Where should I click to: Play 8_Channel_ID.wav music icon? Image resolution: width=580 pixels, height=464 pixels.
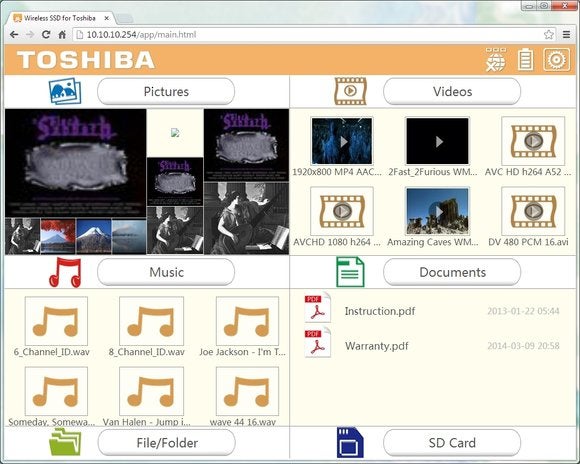click(151, 321)
